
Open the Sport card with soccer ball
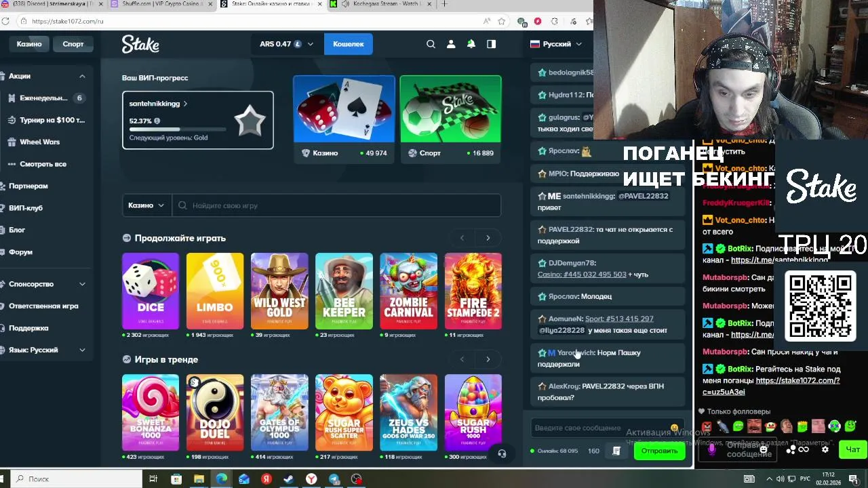click(450, 119)
